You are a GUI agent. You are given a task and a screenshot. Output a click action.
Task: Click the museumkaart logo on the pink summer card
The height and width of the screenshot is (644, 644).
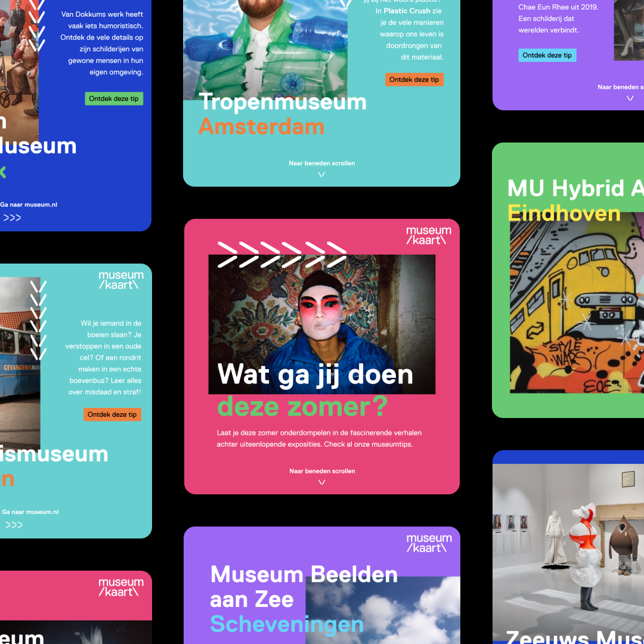[428, 236]
